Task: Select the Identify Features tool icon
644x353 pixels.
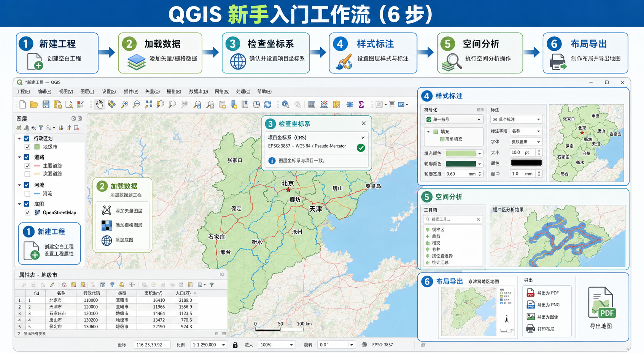Action: pos(286,104)
